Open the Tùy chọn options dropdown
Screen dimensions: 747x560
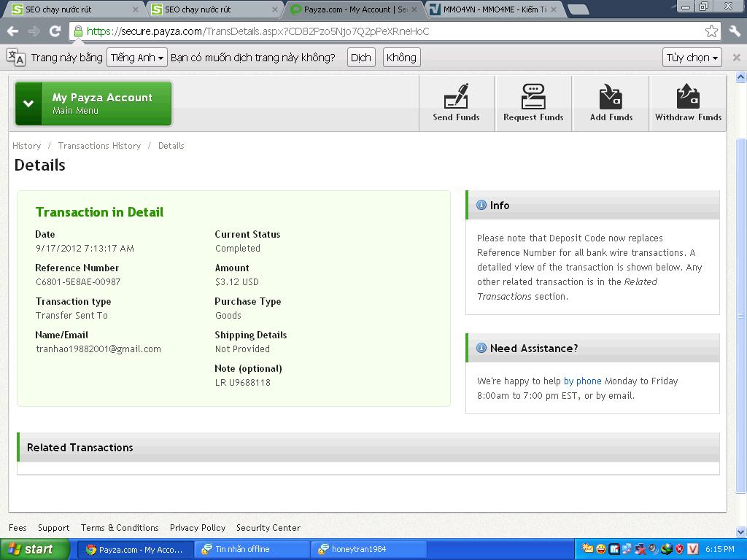pyautogui.click(x=692, y=58)
